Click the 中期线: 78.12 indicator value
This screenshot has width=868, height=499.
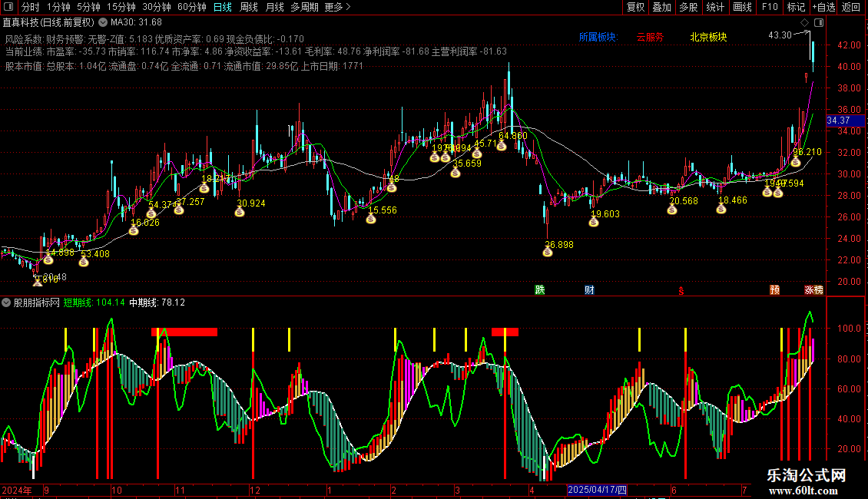click(157, 302)
